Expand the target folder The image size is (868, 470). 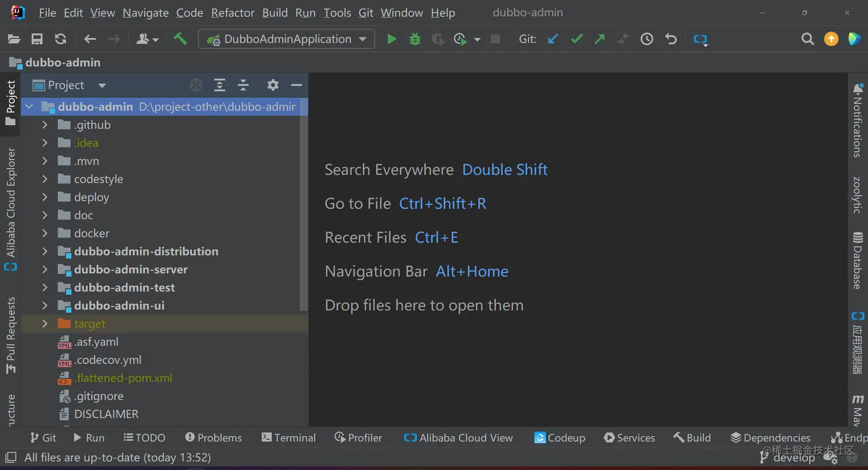(x=45, y=324)
